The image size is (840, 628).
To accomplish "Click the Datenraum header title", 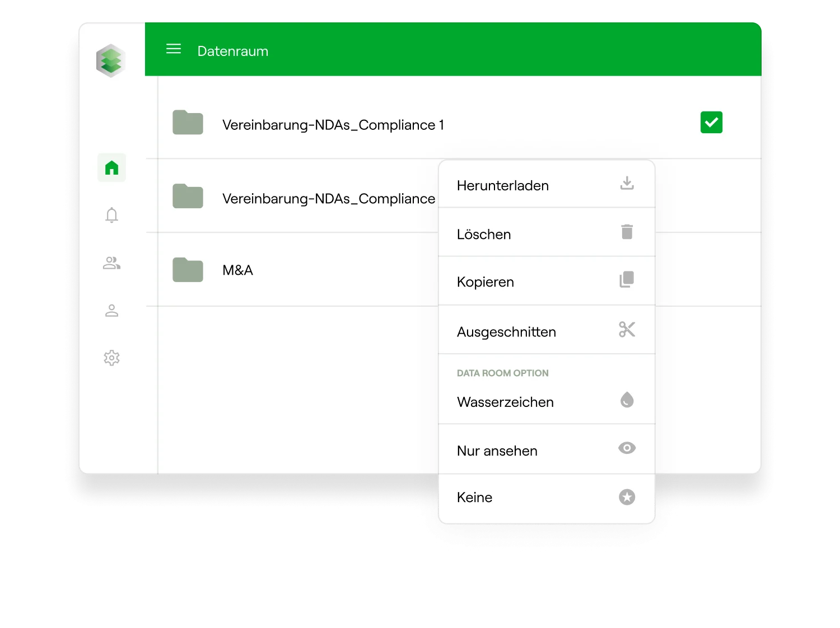I will (x=233, y=51).
